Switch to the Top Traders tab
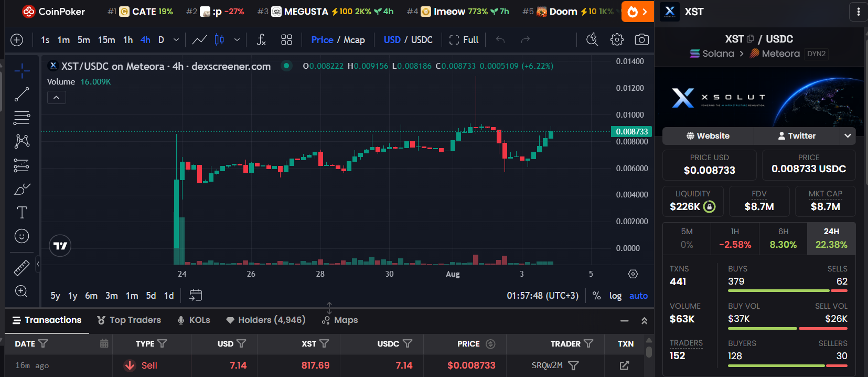Screen dimensions: 868x377 point(129,320)
